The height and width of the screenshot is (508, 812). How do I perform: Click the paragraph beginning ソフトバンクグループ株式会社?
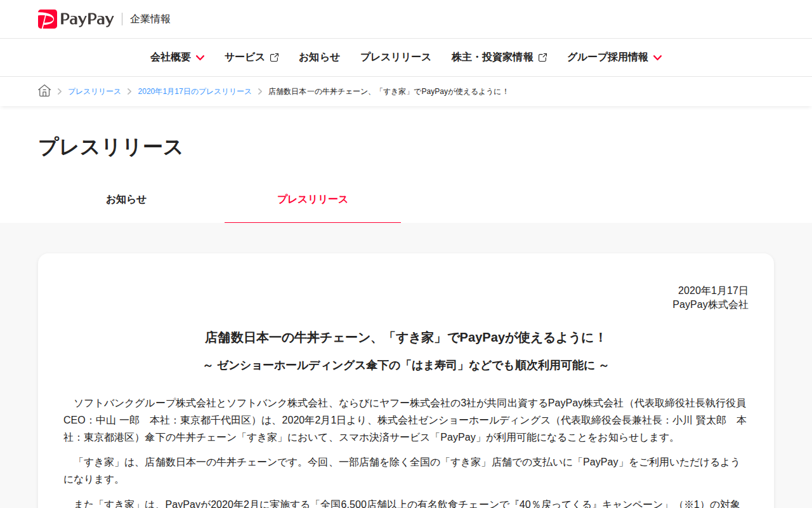406,420
